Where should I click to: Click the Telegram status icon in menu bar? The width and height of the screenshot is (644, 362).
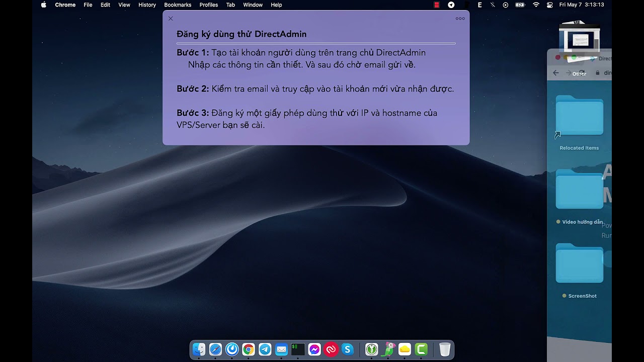pyautogui.click(x=451, y=5)
